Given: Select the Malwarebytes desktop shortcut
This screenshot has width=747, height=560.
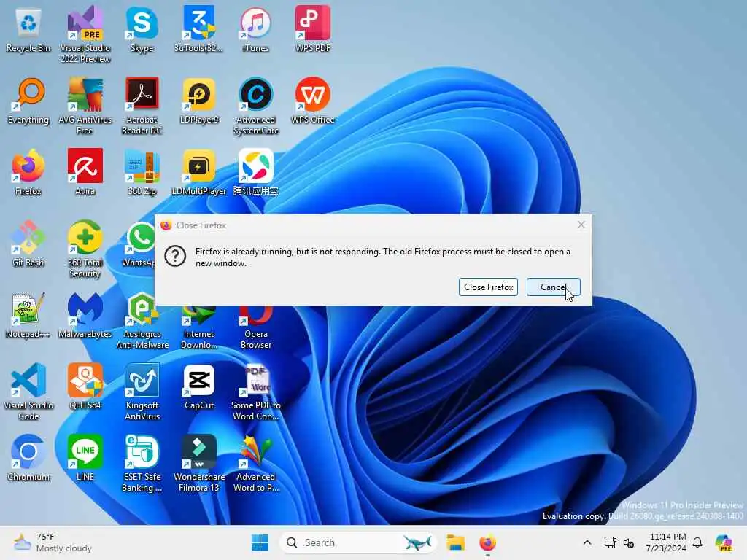Looking at the screenshot, I should pos(85,316).
